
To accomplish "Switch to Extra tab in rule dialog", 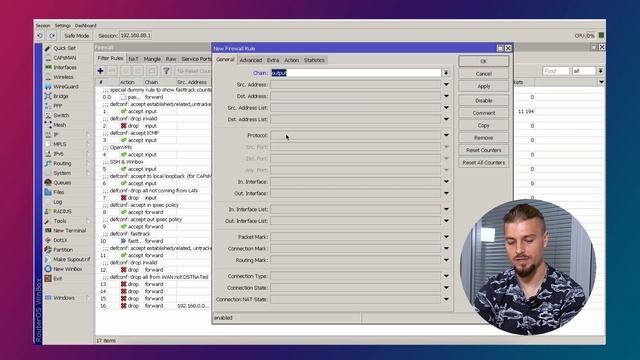I will tap(273, 60).
